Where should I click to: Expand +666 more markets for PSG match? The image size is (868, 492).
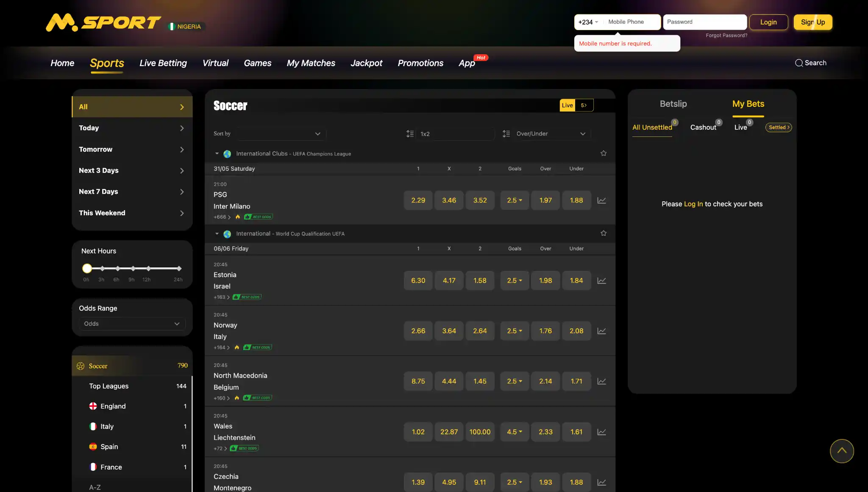(222, 217)
